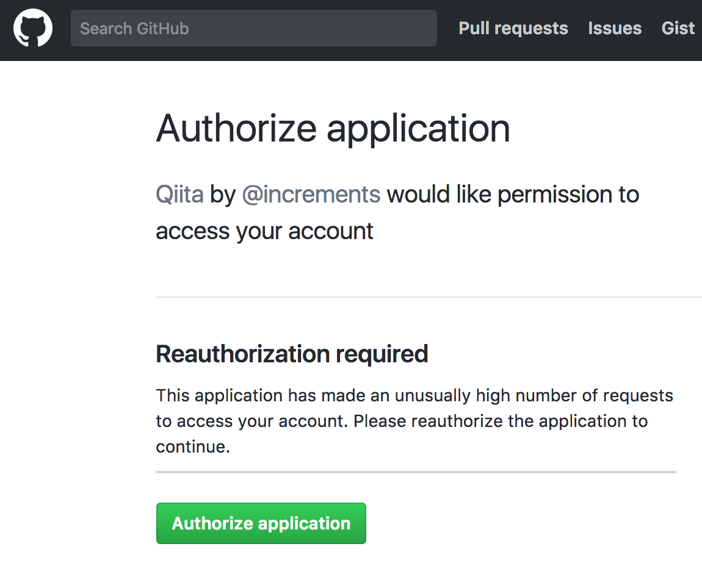Open Pull requests in top navigation
The height and width of the screenshot is (588, 702).
point(513,28)
